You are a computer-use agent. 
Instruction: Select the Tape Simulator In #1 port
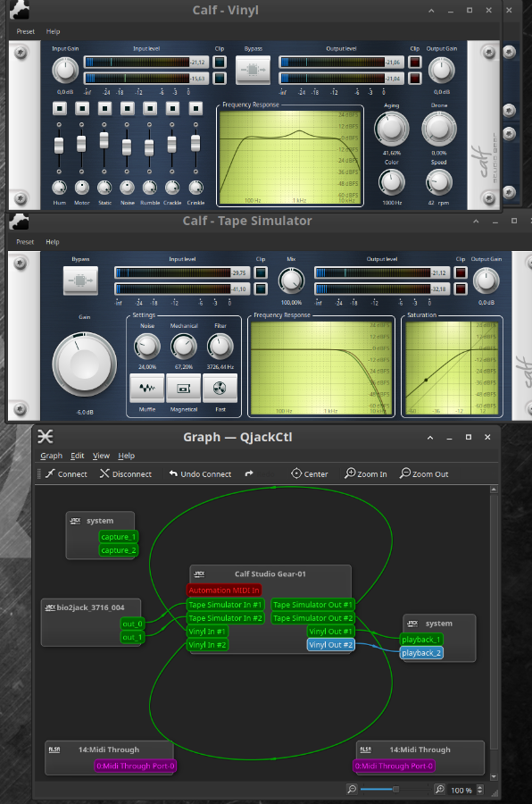pyautogui.click(x=225, y=605)
